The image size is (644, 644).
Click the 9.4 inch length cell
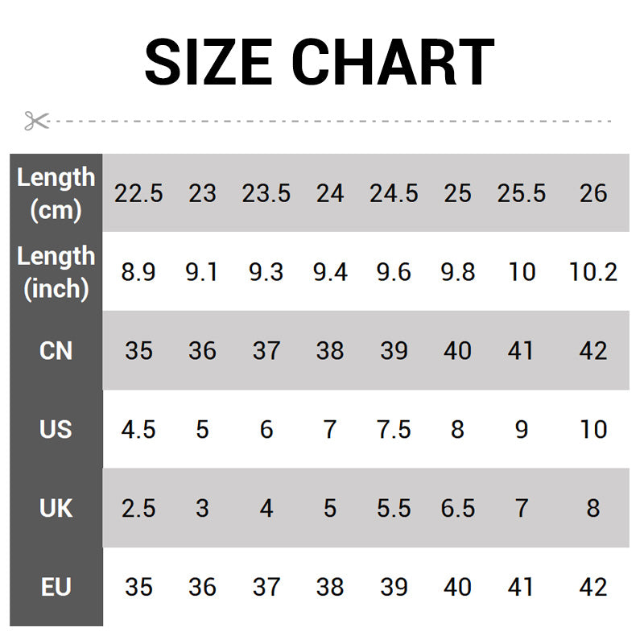point(330,272)
